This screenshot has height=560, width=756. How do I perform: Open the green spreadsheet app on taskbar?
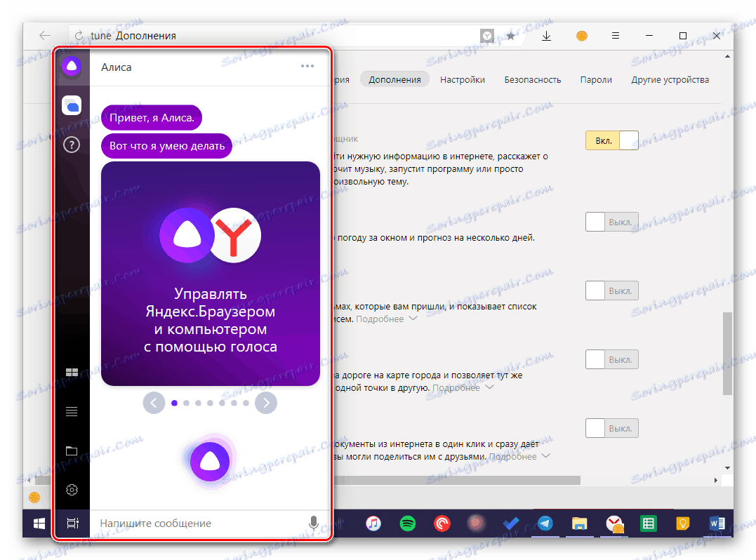(649, 524)
